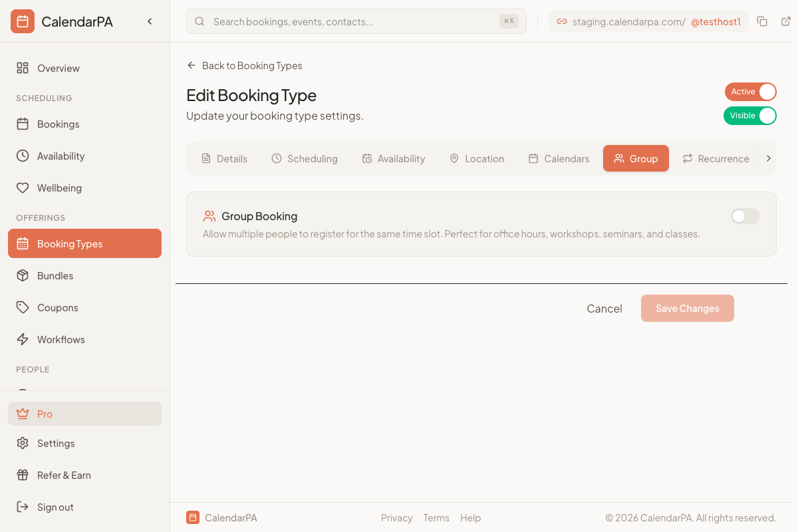Click the copy icon near the staging URL
The image size is (798, 532).
click(762, 21)
